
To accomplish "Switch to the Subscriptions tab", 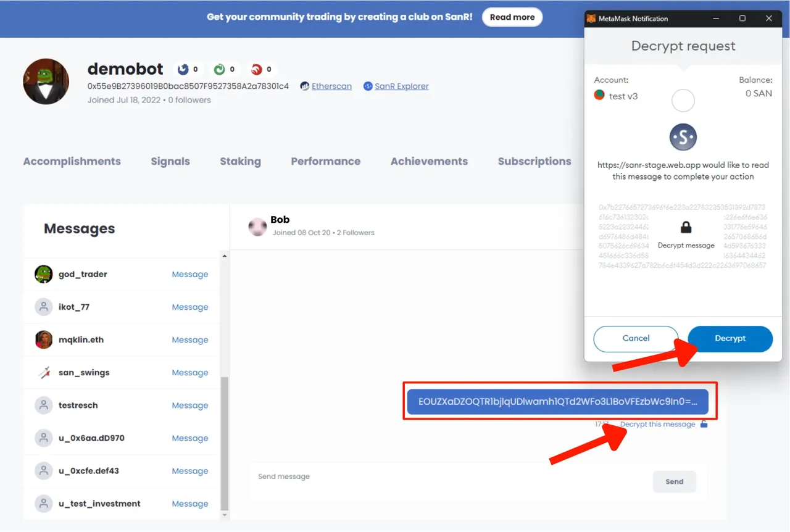I will point(534,161).
